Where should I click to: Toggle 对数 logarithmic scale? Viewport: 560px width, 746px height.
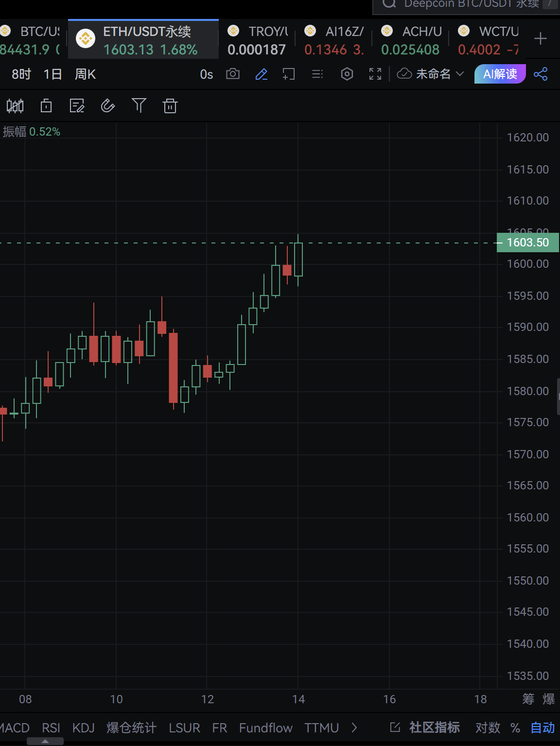coord(488,728)
